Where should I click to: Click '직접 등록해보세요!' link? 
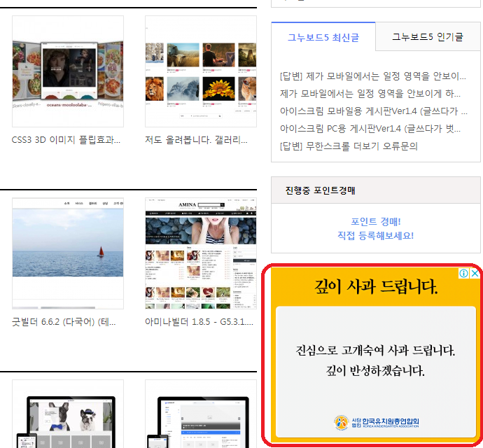(x=375, y=236)
